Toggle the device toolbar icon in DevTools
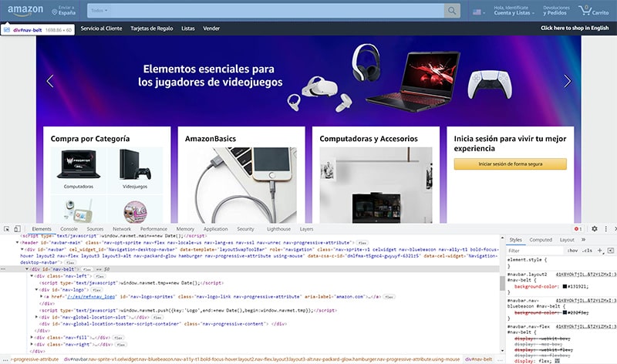 click(x=18, y=229)
